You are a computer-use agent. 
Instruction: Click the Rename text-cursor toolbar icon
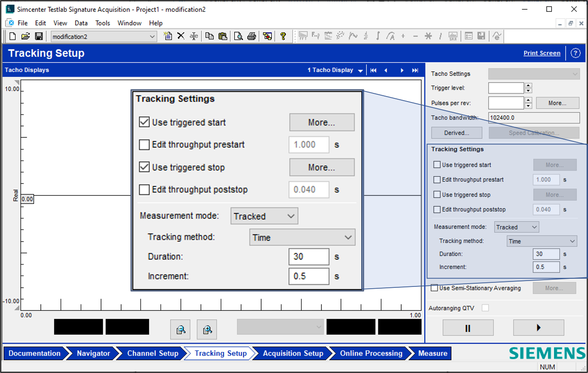tap(194, 36)
